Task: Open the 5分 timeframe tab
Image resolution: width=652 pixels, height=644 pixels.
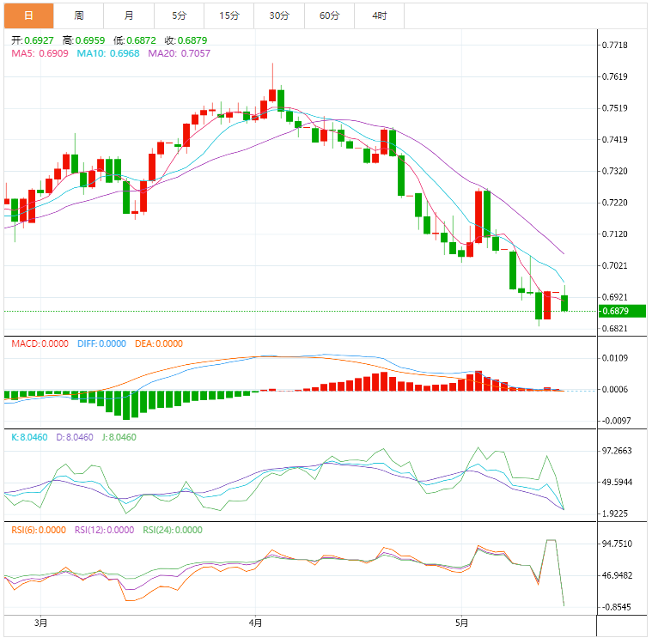Action: point(180,15)
